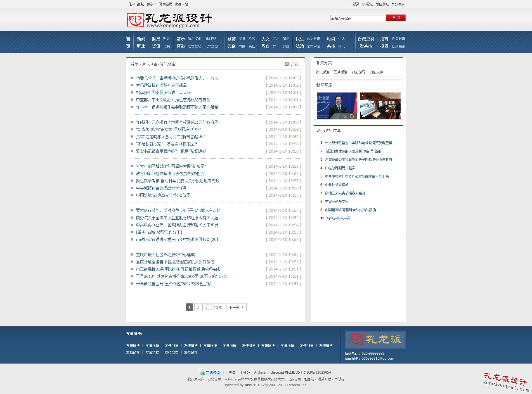Viewport: 532px width, 394px height.
Task: Open article 刘淇任中国志愿服务联合会会长
Action: point(163,92)
